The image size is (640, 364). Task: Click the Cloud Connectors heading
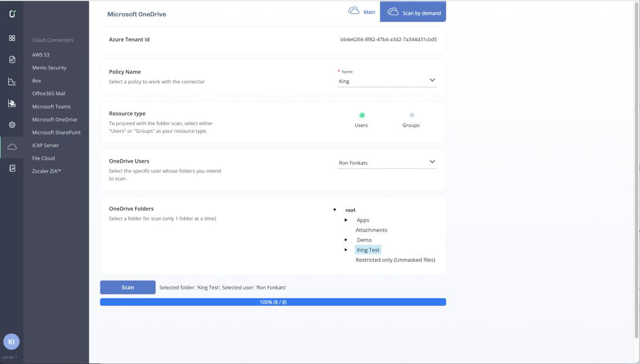coord(53,40)
